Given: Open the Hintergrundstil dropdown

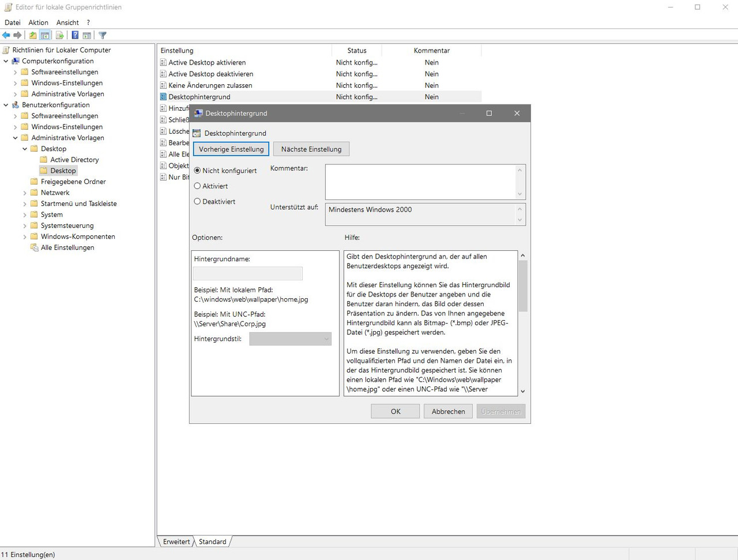Looking at the screenshot, I should [290, 339].
